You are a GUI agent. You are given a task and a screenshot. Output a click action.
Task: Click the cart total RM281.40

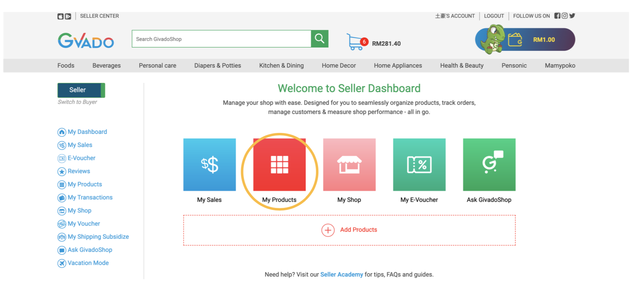point(386,44)
